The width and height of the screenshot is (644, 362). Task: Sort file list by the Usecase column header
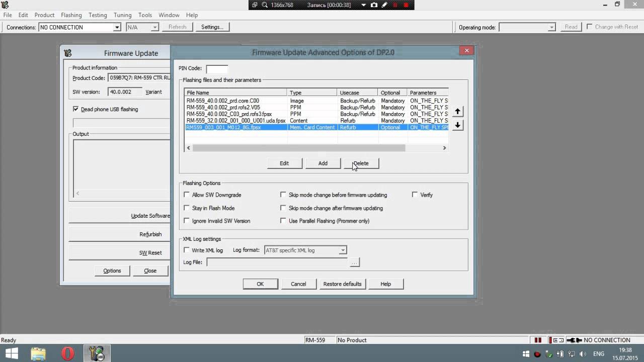(357, 93)
